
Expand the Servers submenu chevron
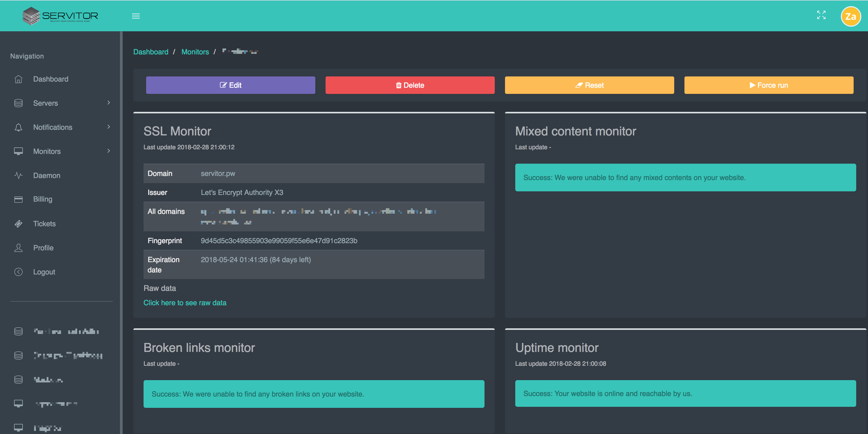click(x=108, y=103)
